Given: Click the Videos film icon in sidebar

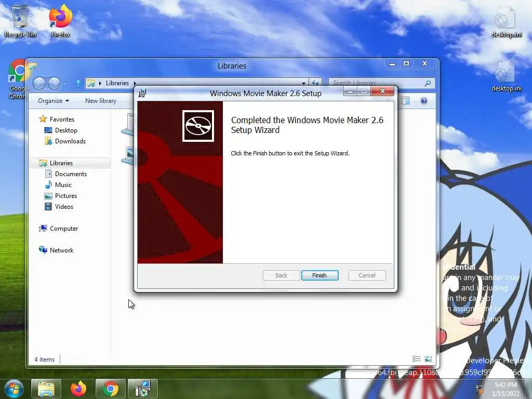Looking at the screenshot, I should click(48, 206).
